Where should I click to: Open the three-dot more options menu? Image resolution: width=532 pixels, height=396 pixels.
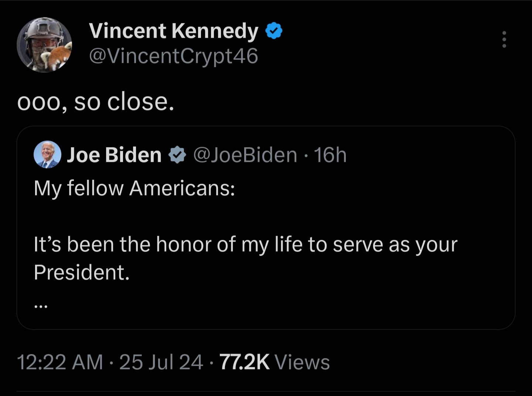(x=504, y=39)
